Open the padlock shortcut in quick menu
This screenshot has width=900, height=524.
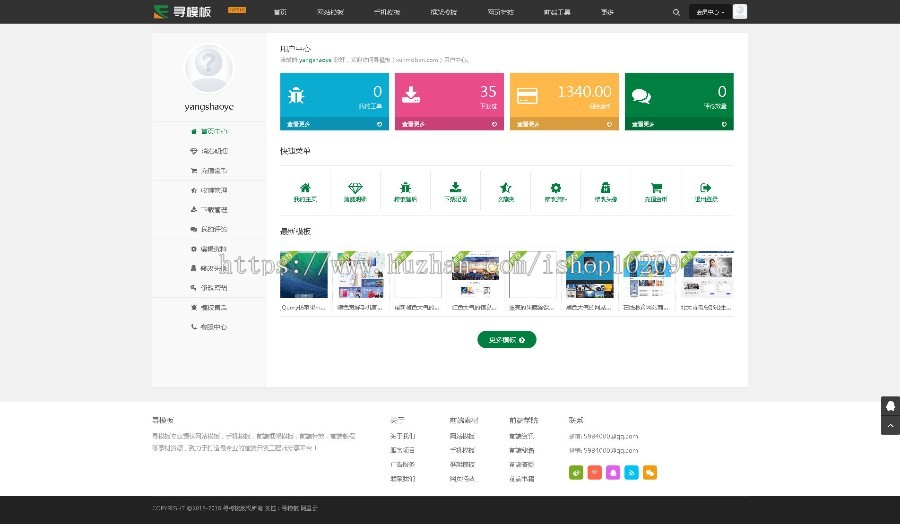click(606, 192)
